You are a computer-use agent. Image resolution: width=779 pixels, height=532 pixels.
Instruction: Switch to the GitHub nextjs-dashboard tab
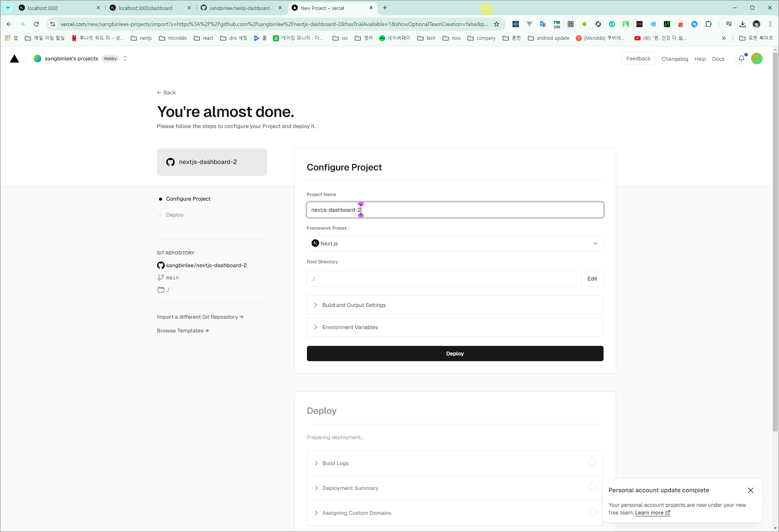pyautogui.click(x=241, y=8)
